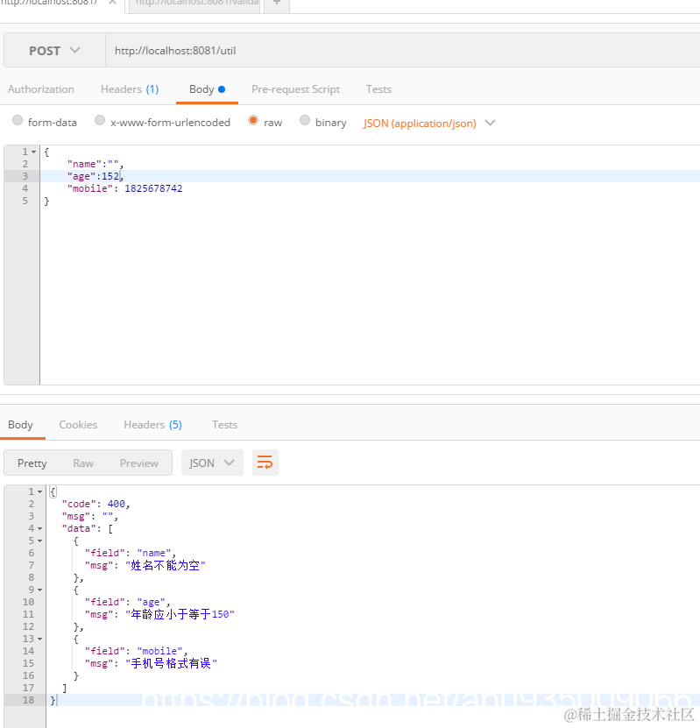This screenshot has height=728, width=700.
Task: Open the POST method dropdown
Action: [54, 51]
